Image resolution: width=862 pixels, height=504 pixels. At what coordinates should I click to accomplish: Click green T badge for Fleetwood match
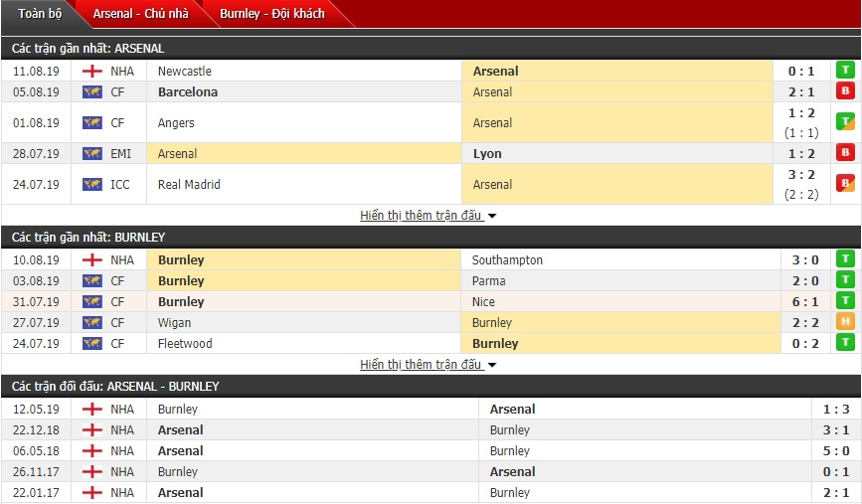click(845, 342)
